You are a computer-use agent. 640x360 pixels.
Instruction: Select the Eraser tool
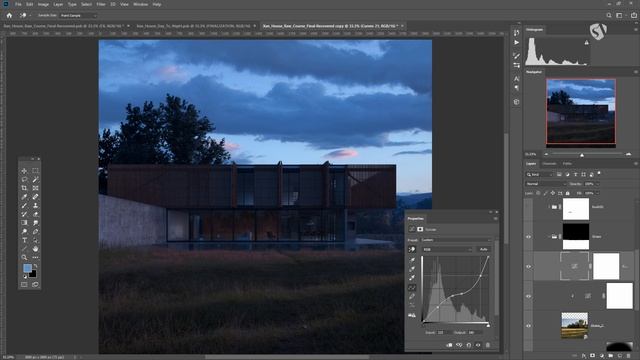(x=36, y=214)
